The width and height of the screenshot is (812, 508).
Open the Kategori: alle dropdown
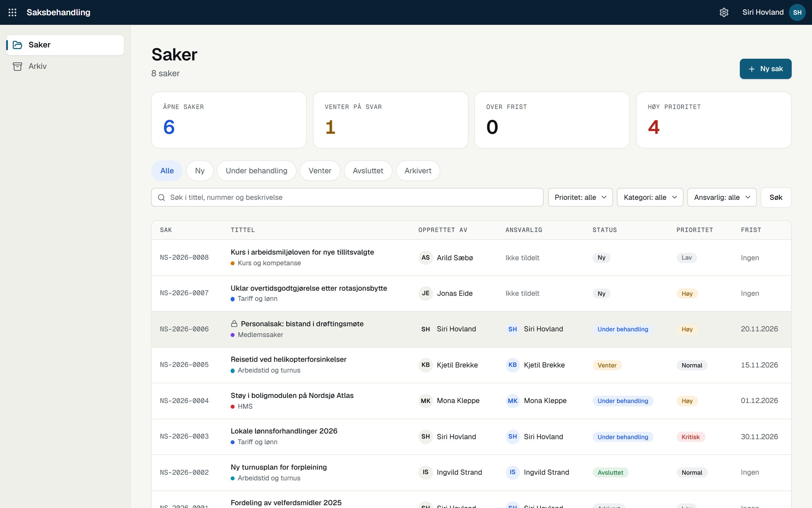(x=650, y=197)
